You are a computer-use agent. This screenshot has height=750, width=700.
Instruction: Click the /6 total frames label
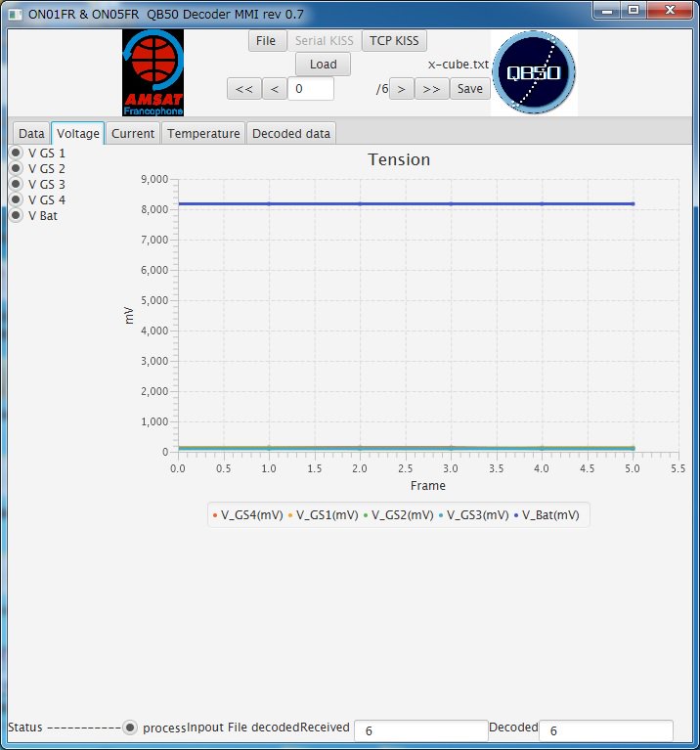tap(382, 89)
